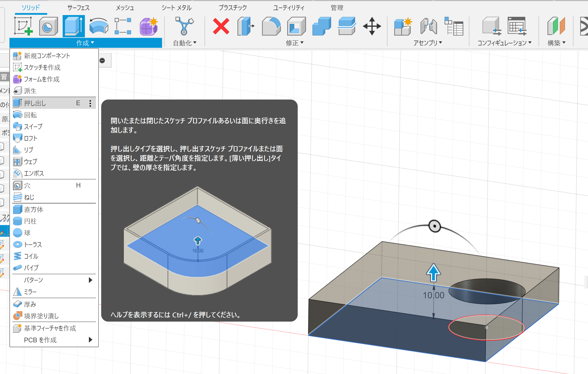Open the プラスチック tab
Viewport: 588px width, 374px height.
point(233,8)
